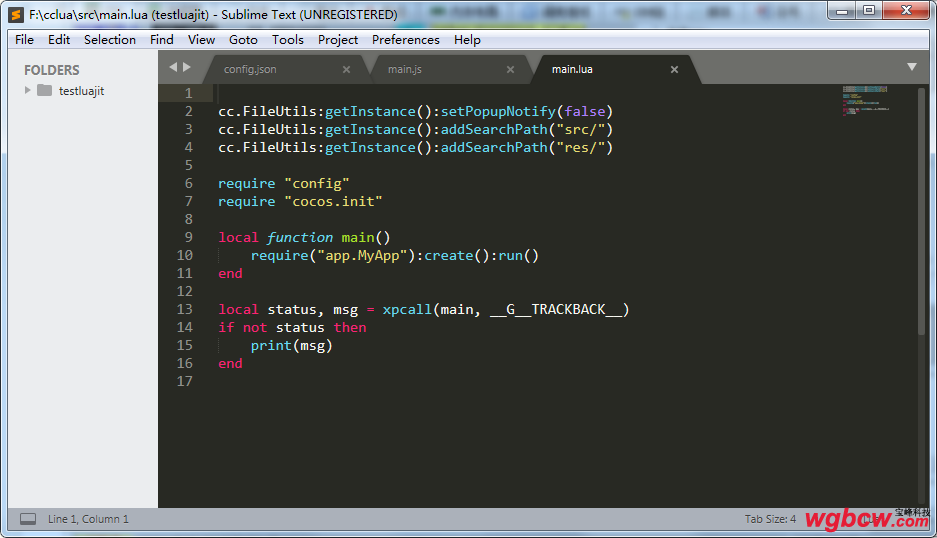Click the "src/" string on line 3

click(581, 130)
